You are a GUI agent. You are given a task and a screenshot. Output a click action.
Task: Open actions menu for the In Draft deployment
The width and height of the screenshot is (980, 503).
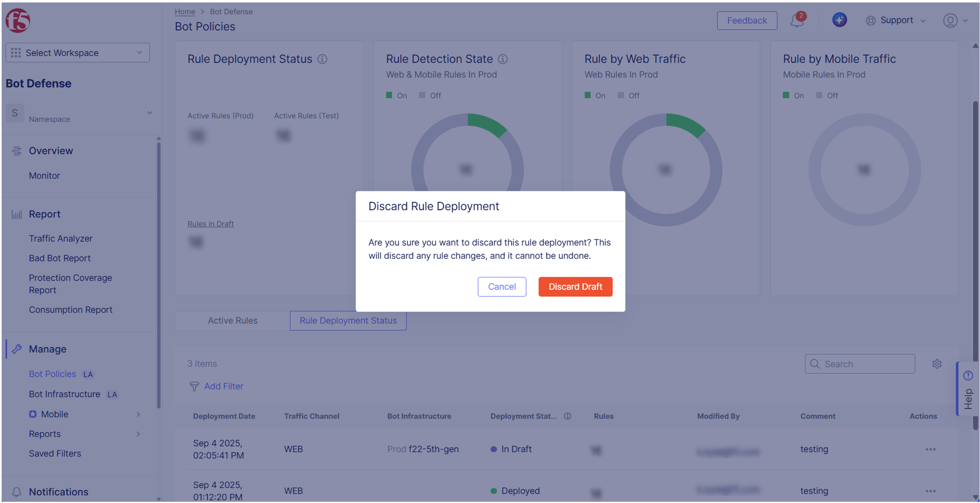930,449
